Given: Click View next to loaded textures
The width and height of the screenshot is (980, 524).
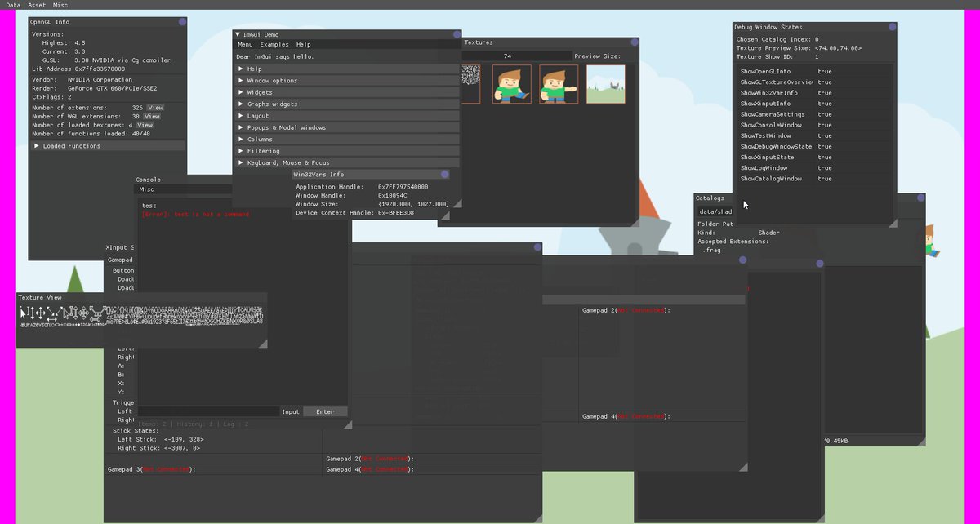Looking at the screenshot, I should click(x=145, y=125).
